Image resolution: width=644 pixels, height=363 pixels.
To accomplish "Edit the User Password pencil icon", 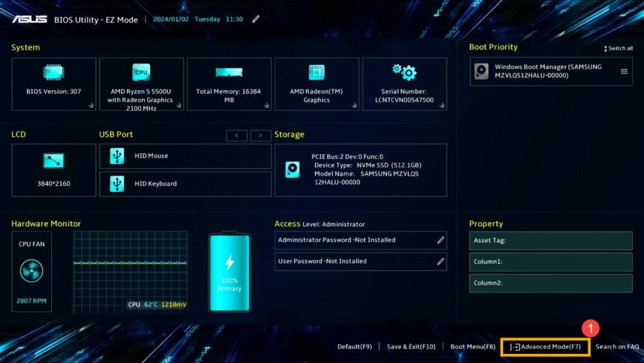I will [x=441, y=261].
